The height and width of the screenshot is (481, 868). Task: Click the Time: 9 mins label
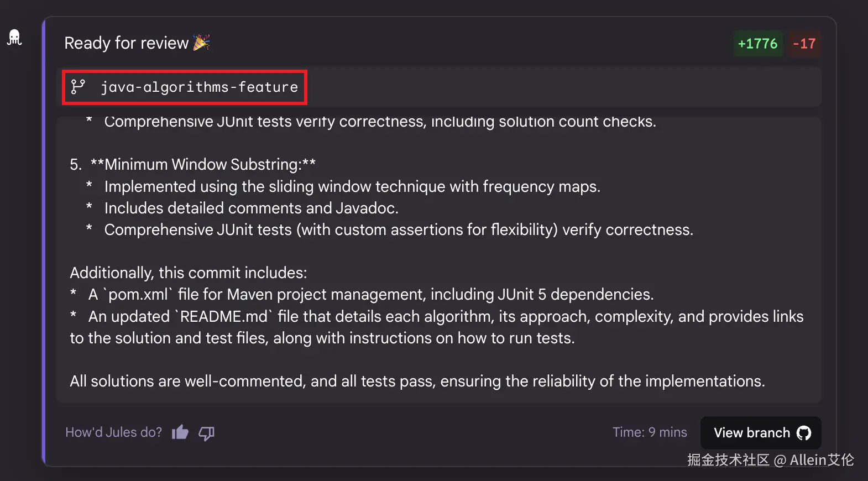(650, 432)
